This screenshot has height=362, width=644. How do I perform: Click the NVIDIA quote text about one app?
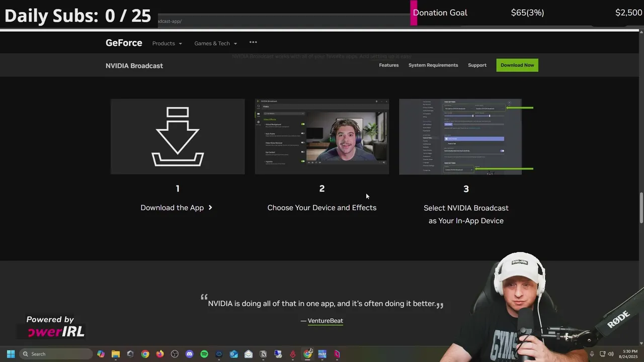[x=322, y=304]
